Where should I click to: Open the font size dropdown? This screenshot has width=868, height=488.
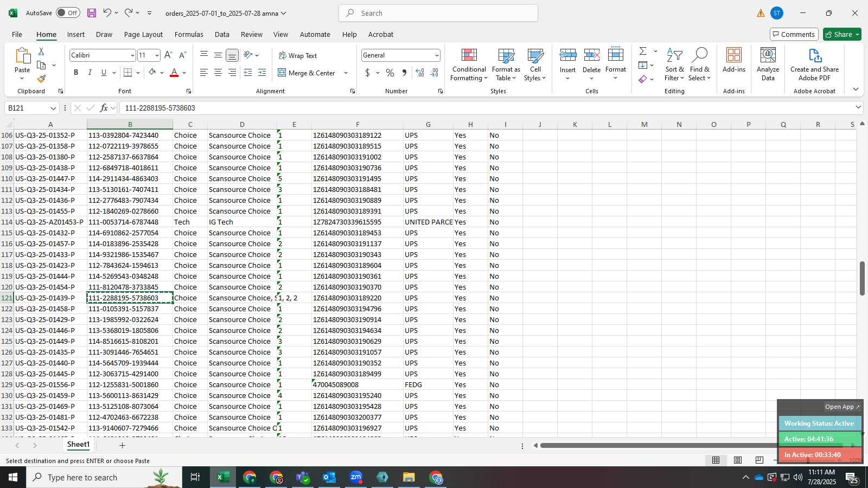(x=157, y=55)
